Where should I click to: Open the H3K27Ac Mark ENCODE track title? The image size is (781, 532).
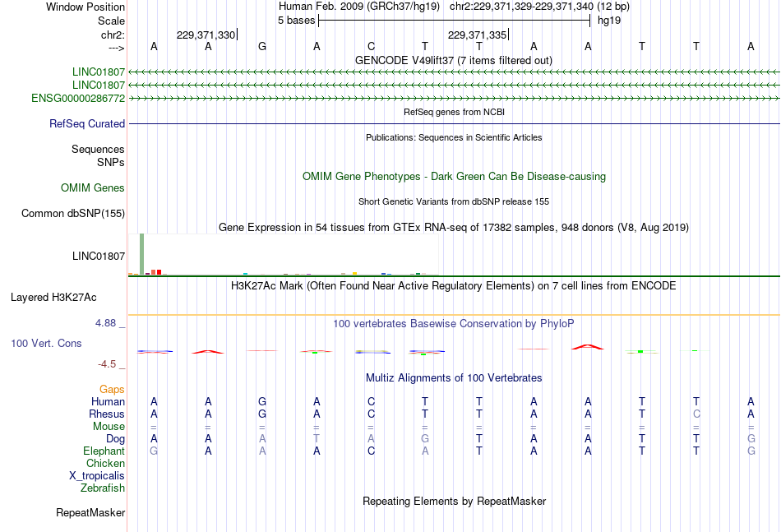[453, 286]
